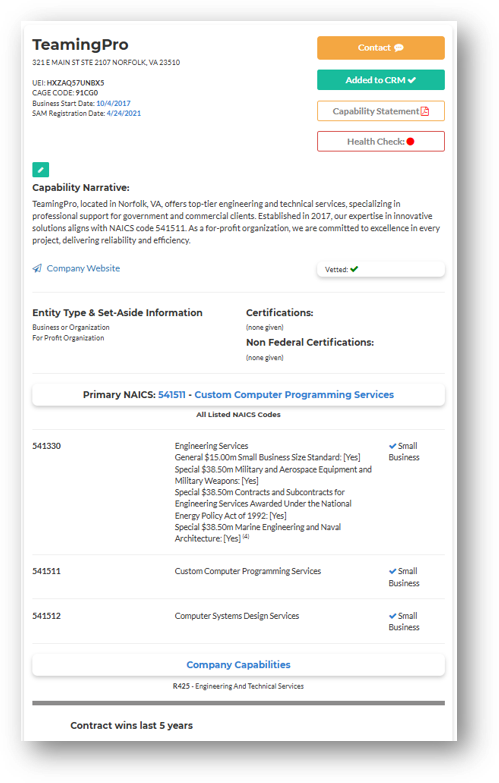Open Custom Computer Programming Services link
Image resolution: width=499 pixels, height=783 pixels.
(294, 394)
